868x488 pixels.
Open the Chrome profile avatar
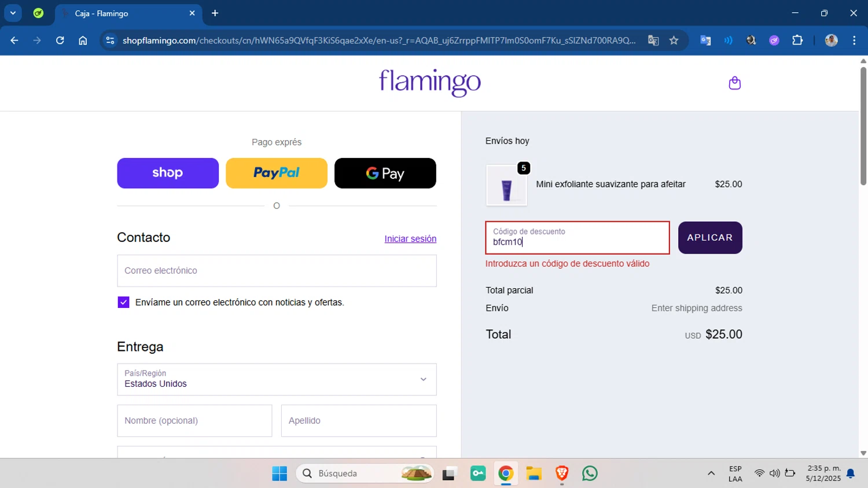point(832,41)
